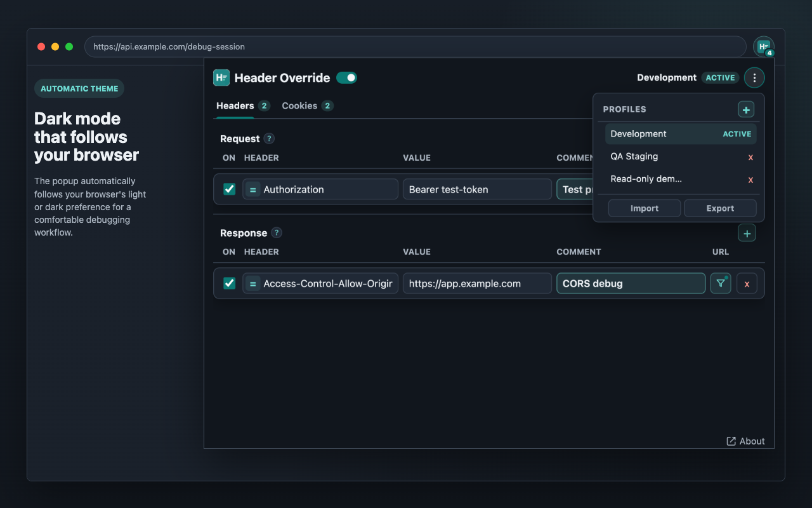Toggle the Header Override master switch
The width and height of the screenshot is (812, 508).
tap(346, 77)
